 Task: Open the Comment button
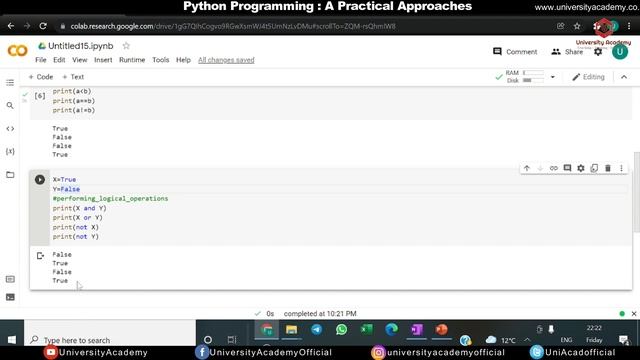[x=515, y=52]
